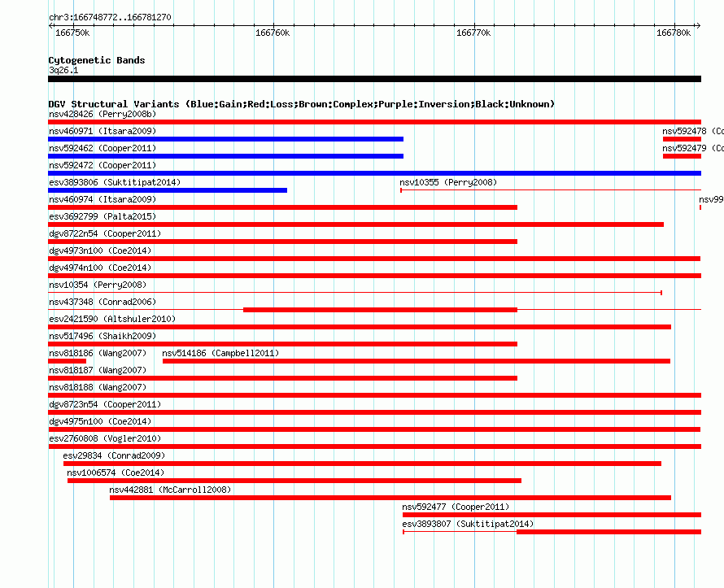Click the nsv460974 (Itsara2009) label
Image resolution: width=724 pixels, height=588 pixels.
coord(102,199)
